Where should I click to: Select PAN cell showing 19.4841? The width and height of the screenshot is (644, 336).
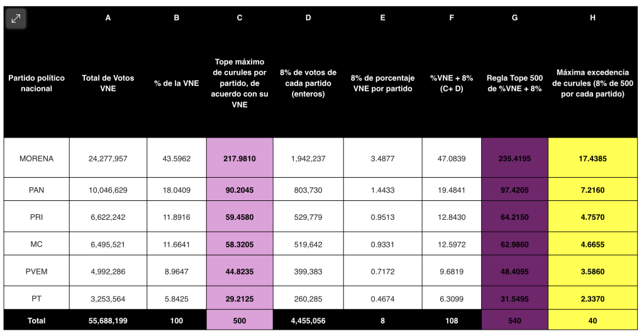click(452, 190)
